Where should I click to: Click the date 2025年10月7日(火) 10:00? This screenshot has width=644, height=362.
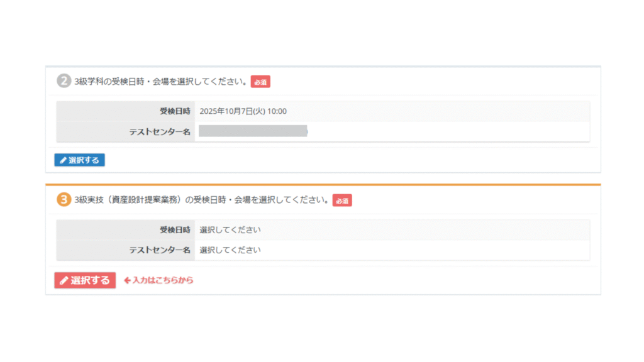tap(243, 111)
